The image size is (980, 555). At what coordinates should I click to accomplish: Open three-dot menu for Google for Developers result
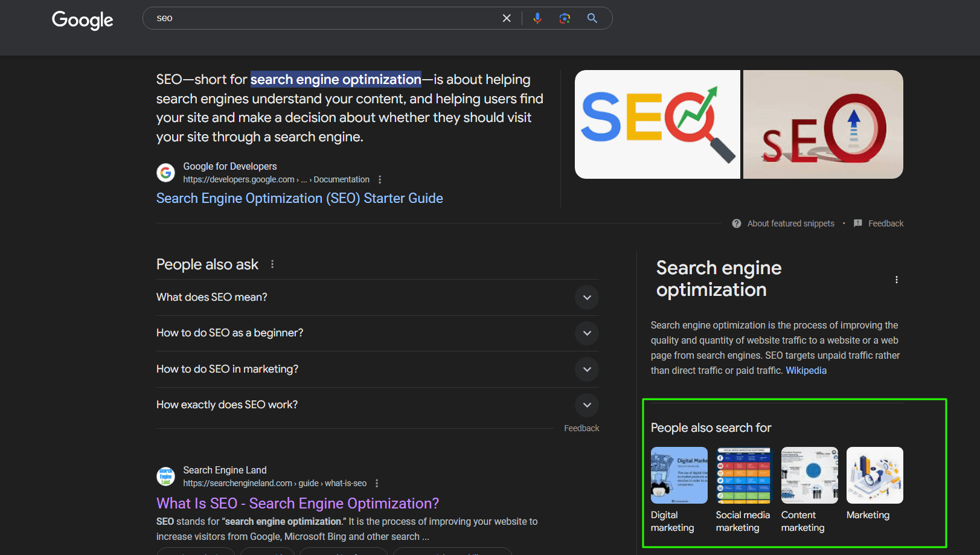pos(380,179)
